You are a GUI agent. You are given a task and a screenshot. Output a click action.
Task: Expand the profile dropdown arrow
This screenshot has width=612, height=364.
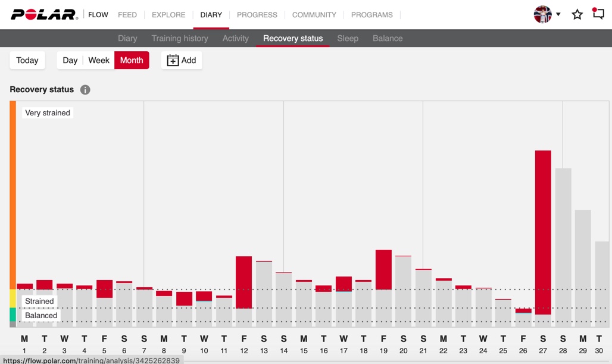(x=558, y=14)
